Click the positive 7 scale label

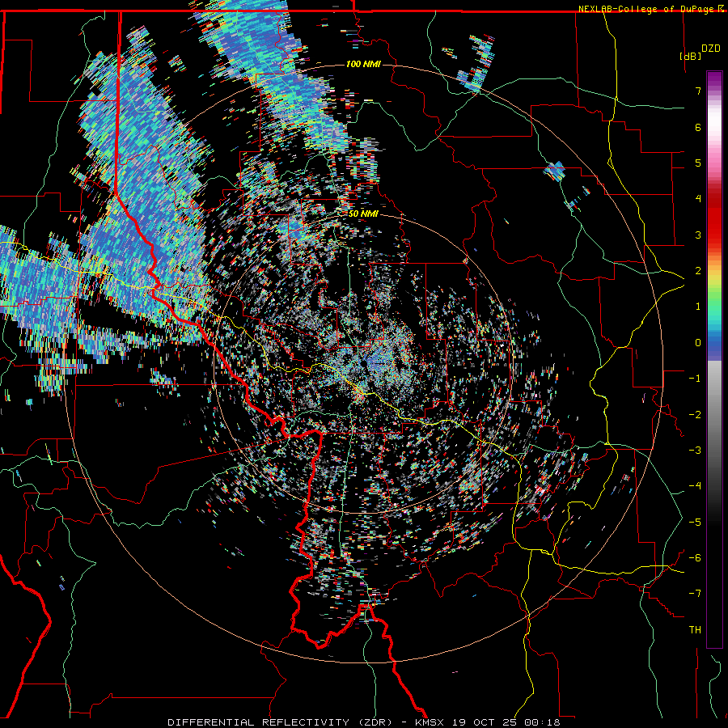698,91
